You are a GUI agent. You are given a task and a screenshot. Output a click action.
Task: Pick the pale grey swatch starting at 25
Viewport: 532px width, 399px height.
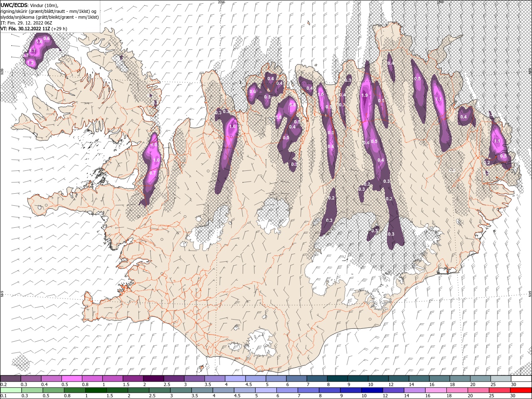(x=501, y=379)
